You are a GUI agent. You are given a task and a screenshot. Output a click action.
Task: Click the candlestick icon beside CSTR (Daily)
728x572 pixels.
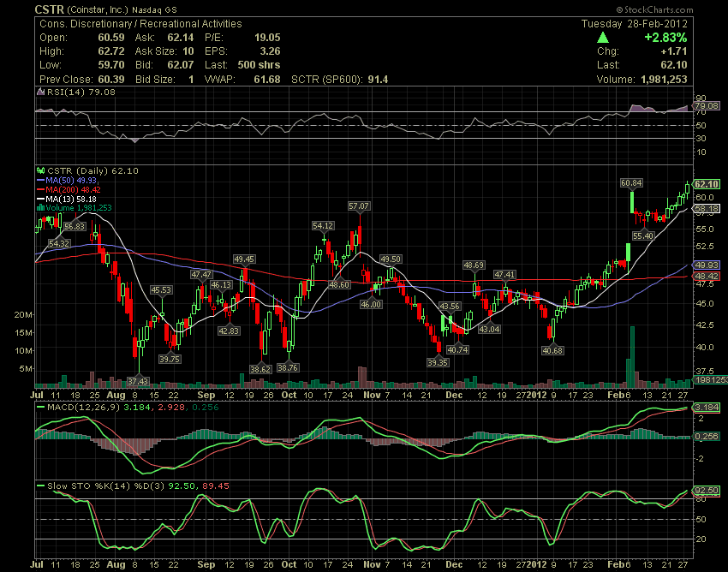(x=41, y=171)
